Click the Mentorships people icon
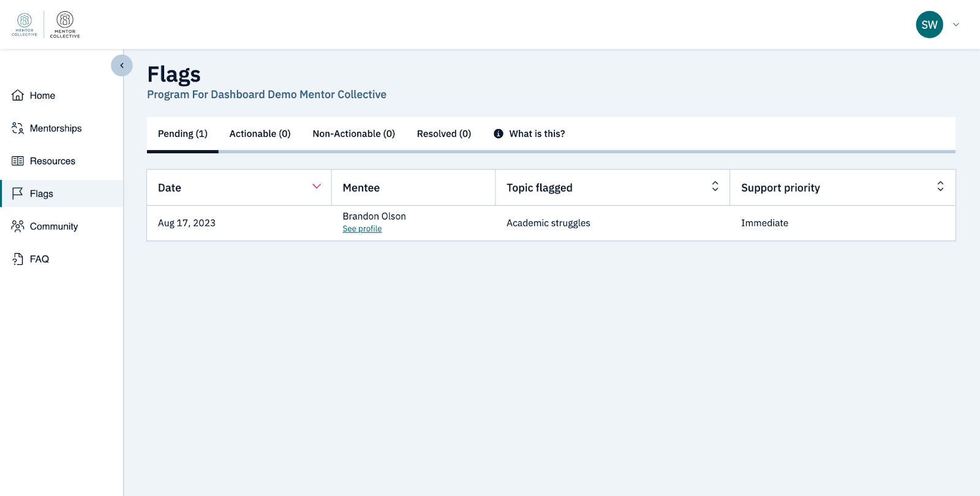The width and height of the screenshot is (980, 496). click(x=18, y=128)
